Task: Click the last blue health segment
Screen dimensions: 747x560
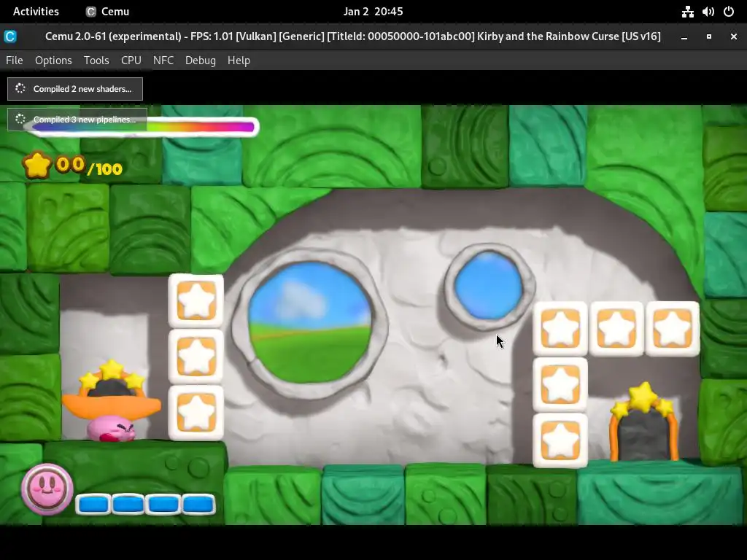Action: [198, 505]
